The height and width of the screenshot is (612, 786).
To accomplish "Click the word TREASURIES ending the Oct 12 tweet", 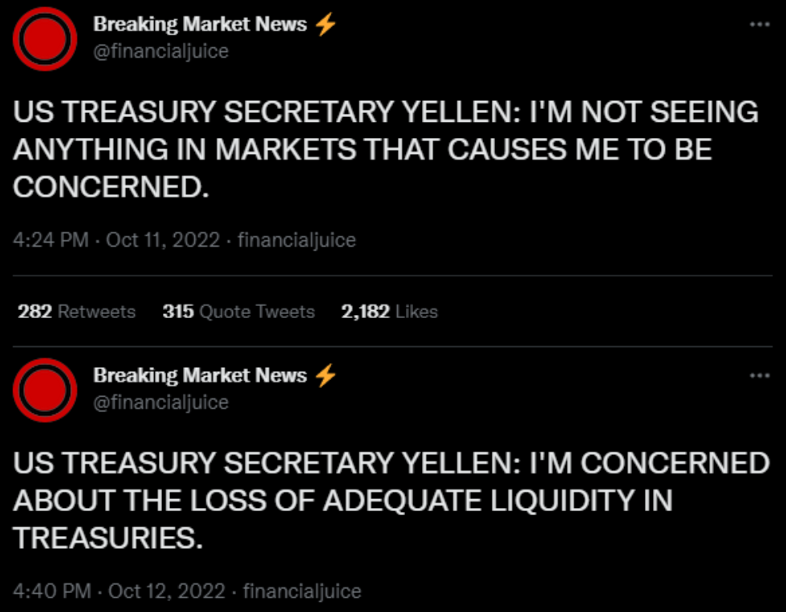I will click(108, 538).
